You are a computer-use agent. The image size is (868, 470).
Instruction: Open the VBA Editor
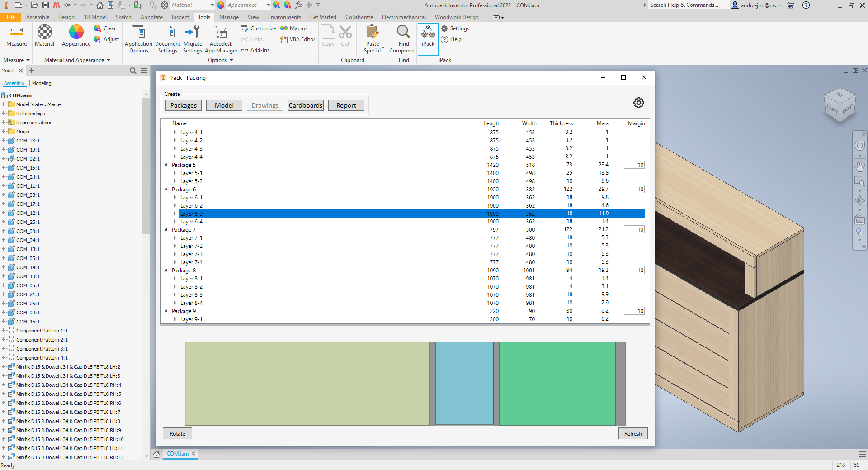pos(298,39)
